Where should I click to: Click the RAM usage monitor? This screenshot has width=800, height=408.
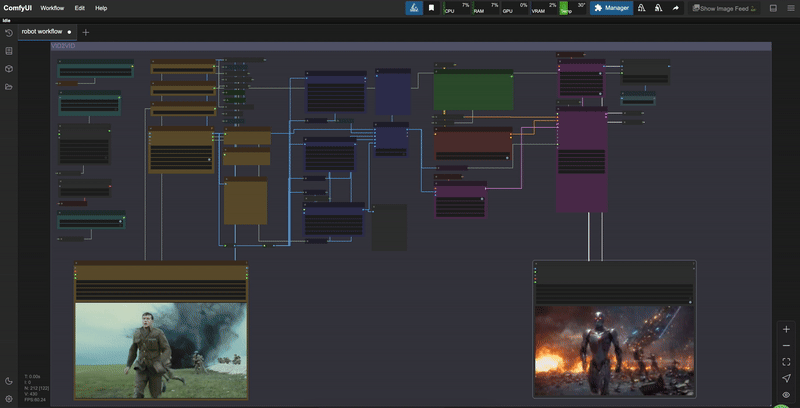[x=485, y=8]
